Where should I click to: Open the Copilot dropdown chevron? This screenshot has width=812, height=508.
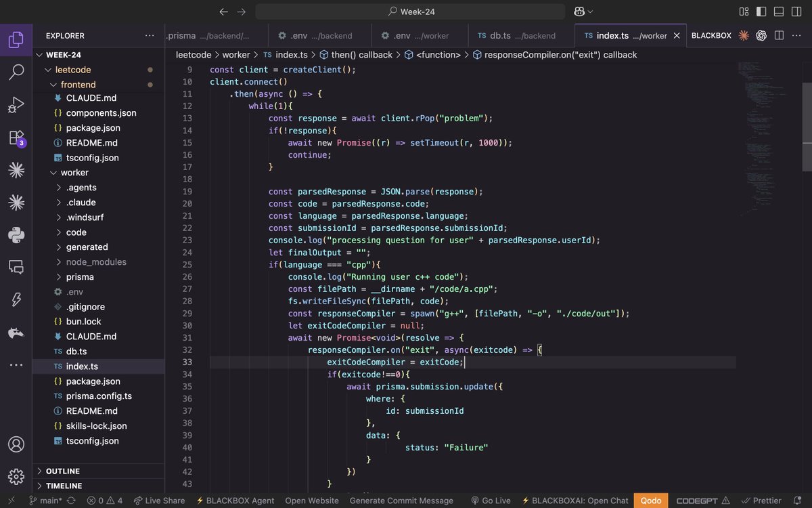591,12
